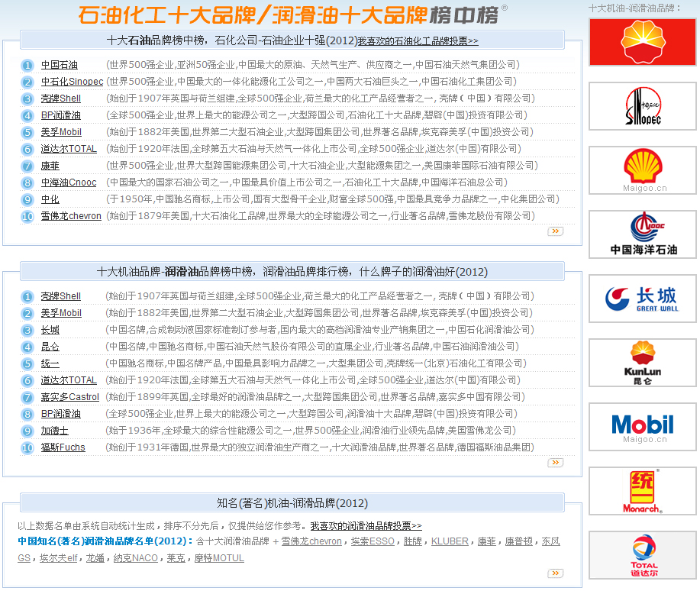The image size is (700, 591).
Task: Click 康菲 in the petroleum top-ten list
Action: pos(50,166)
